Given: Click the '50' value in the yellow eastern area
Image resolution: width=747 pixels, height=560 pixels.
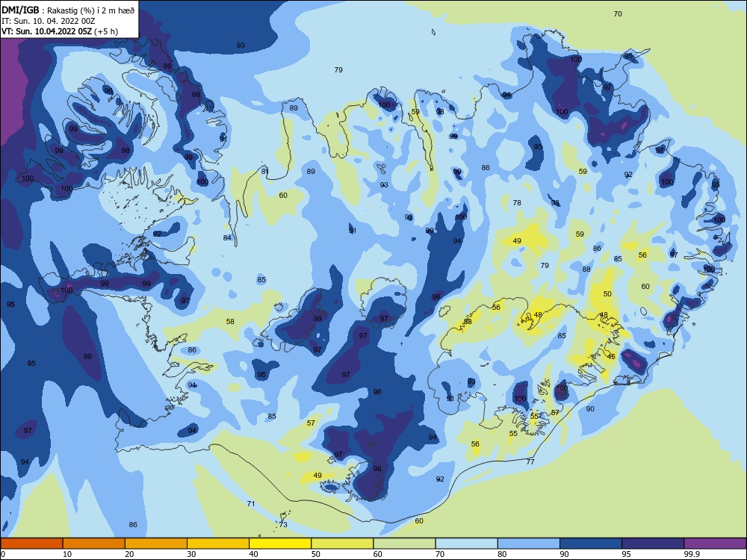Looking at the screenshot, I should 607,293.
